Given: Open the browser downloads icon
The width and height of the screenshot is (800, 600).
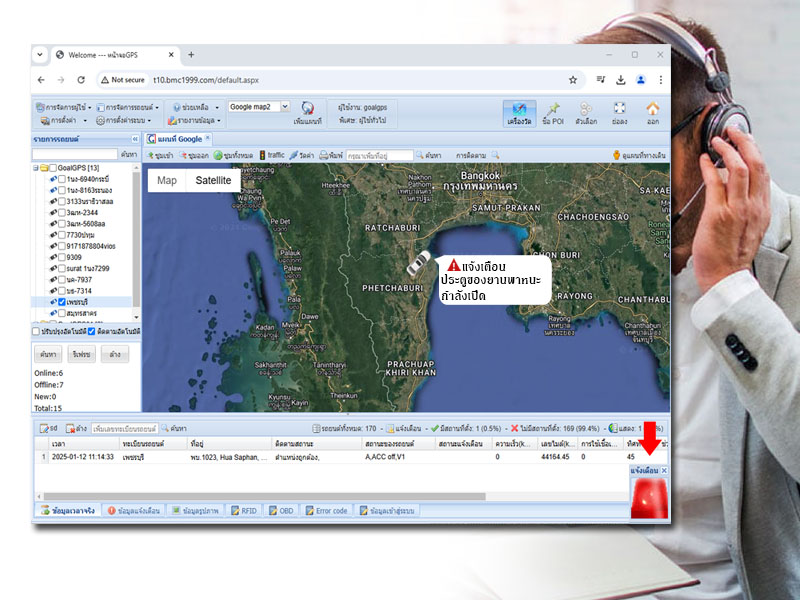Looking at the screenshot, I should coord(620,80).
